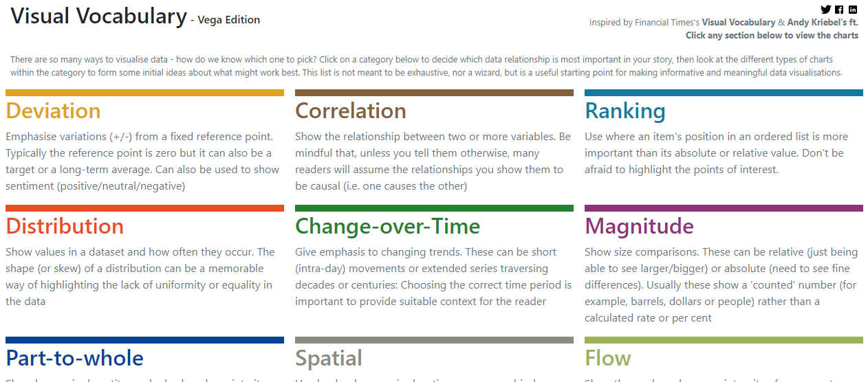Click the purple bar above Magnitude
868x382 pixels.
click(x=724, y=208)
